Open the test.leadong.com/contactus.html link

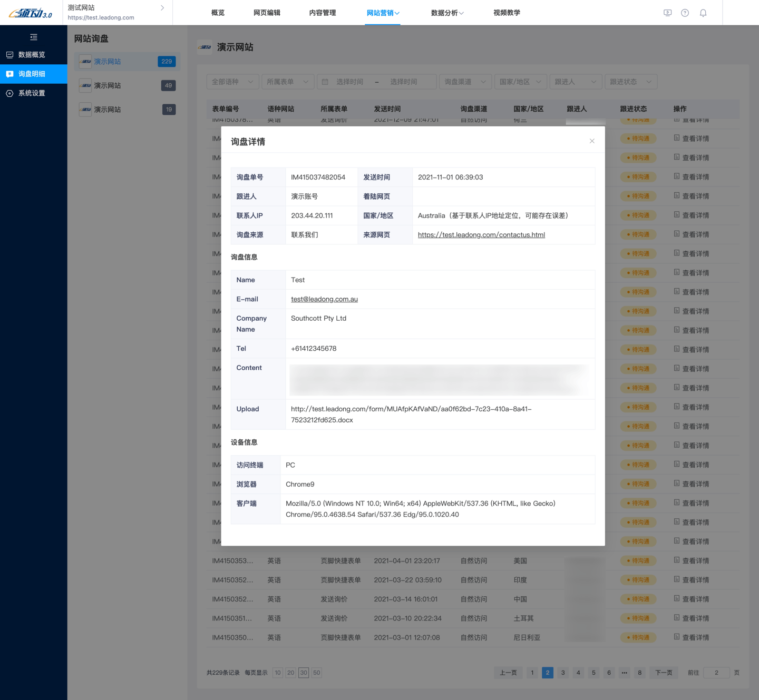(481, 235)
